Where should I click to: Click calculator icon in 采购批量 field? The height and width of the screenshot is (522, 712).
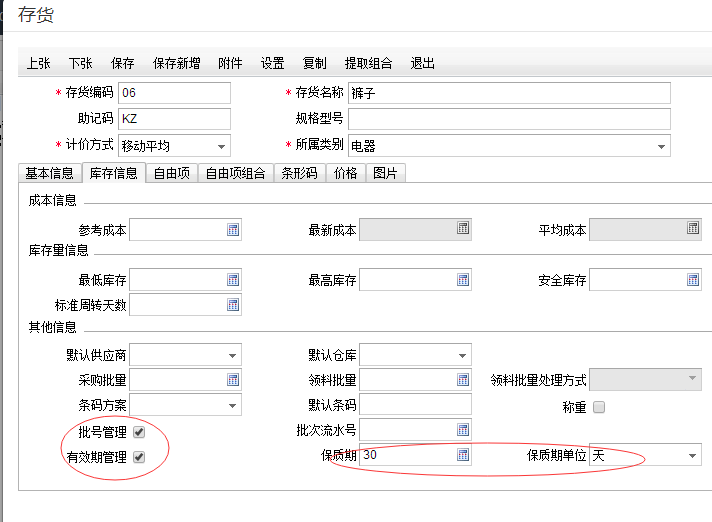tap(233, 380)
